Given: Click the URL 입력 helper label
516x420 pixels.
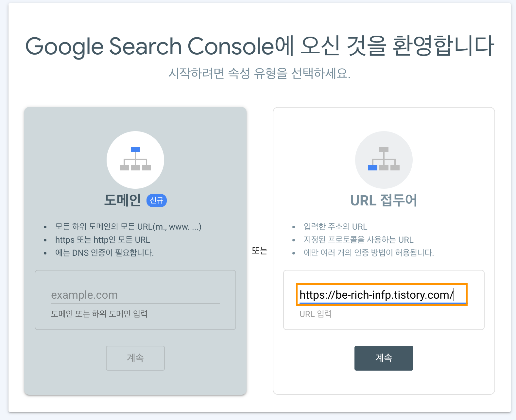Looking at the screenshot, I should [316, 314].
